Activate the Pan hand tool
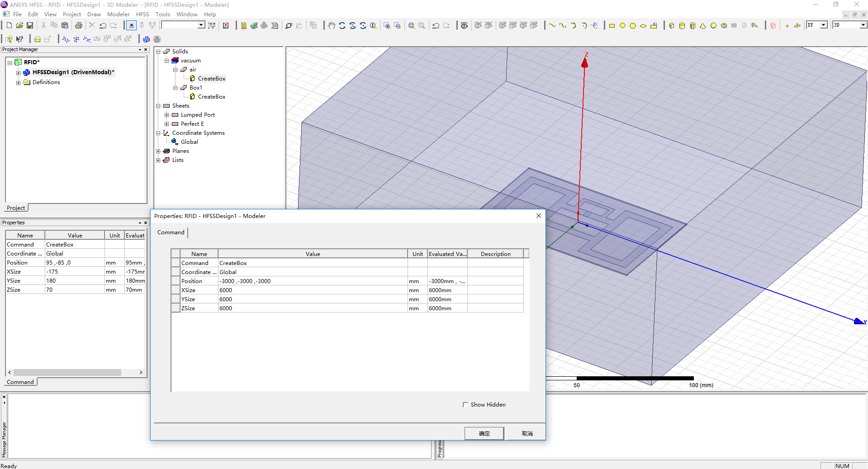Viewport: 868px width, 469px height. tap(332, 26)
